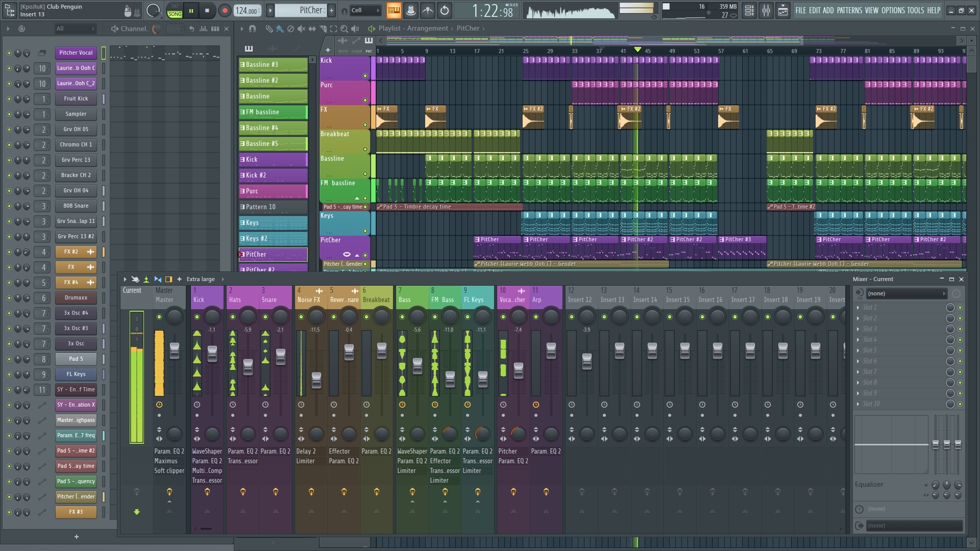980x551 pixels.
Task: Open the Playlist view icon in top toolbar
Action: point(749,10)
